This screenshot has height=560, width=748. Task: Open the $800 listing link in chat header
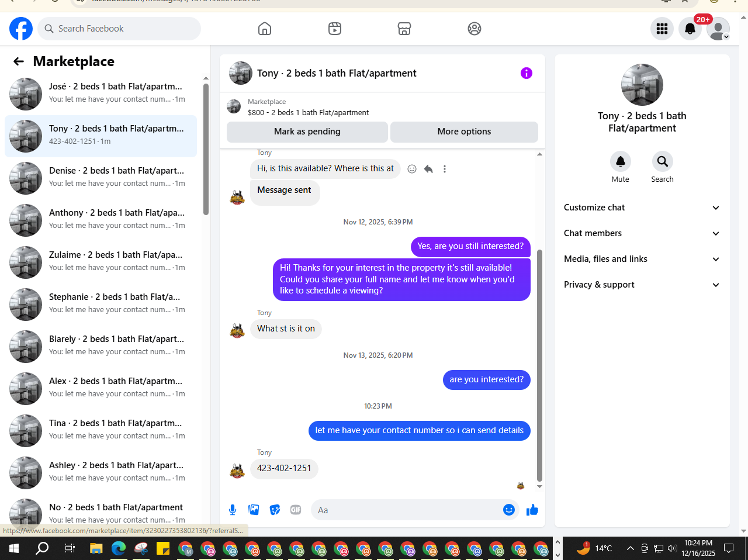coord(308,112)
